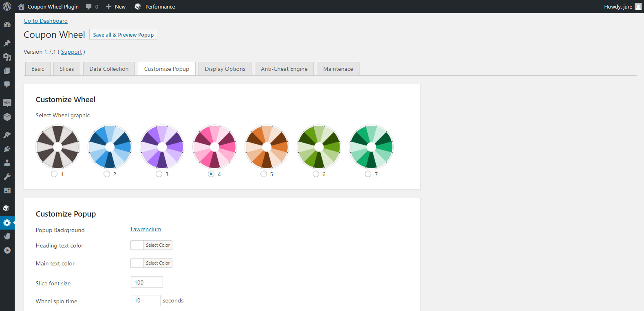Viewport: 644px width, 311px height.
Task: Open the Anti-Cheat Engine tab
Action: [x=284, y=69]
